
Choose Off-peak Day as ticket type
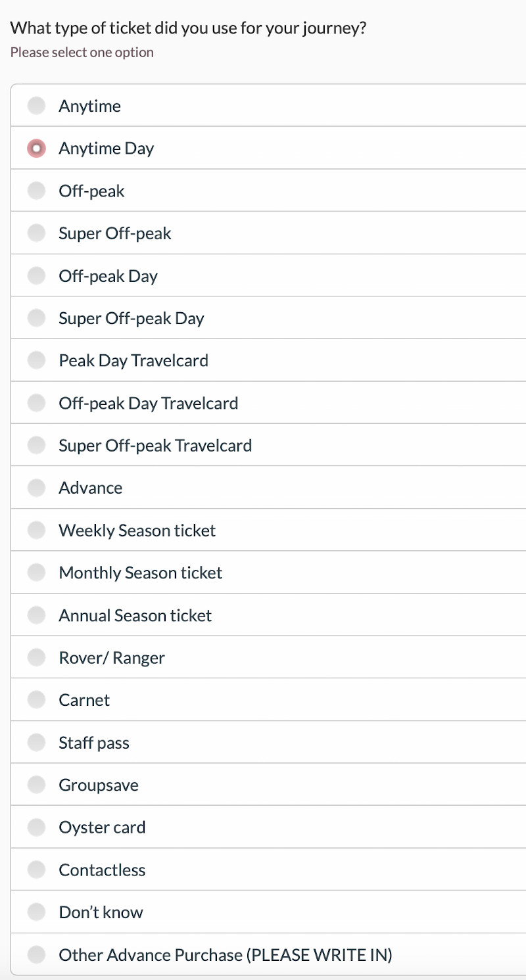[x=37, y=276]
